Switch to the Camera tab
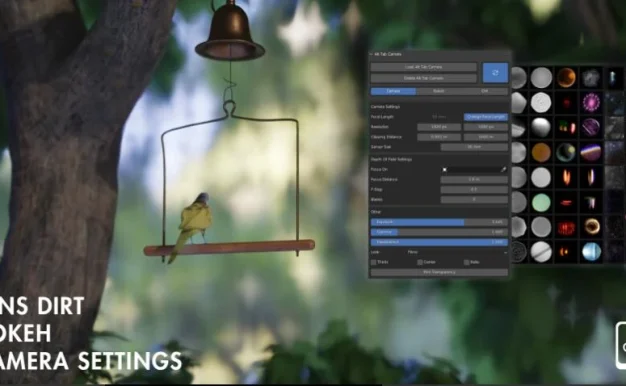This screenshot has width=626, height=386. coord(393,91)
